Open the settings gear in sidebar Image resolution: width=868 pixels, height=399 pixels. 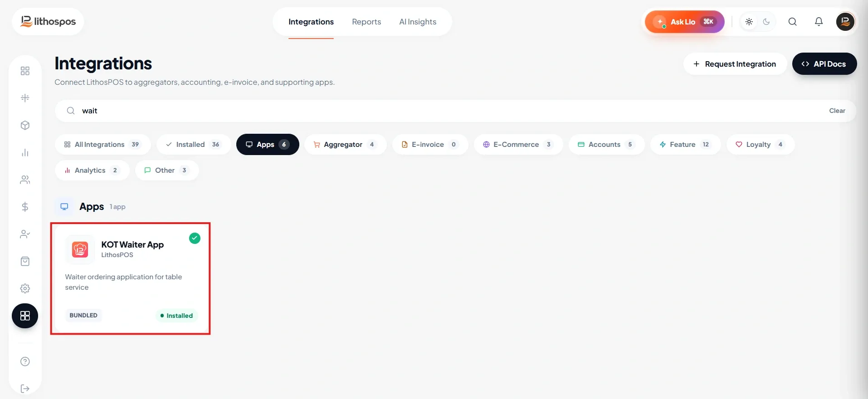25,288
